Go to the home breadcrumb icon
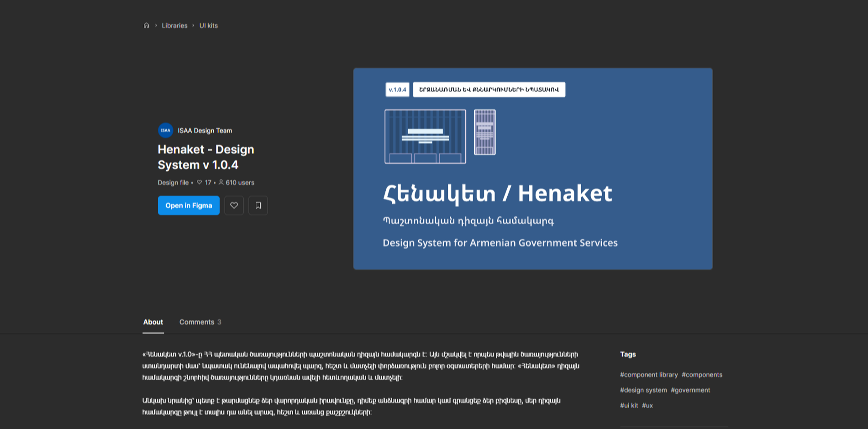Screen dimensions: 868x429 pyautogui.click(x=146, y=26)
